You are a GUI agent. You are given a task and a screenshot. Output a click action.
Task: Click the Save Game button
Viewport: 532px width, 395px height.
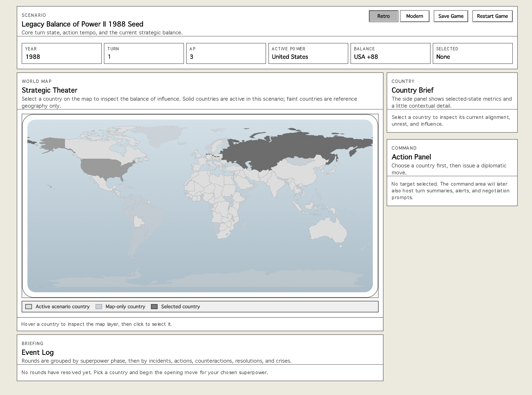point(451,16)
